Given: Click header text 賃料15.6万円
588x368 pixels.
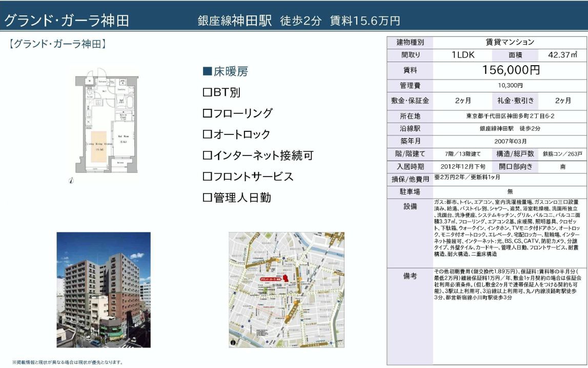Looking at the screenshot, I should (365, 21).
